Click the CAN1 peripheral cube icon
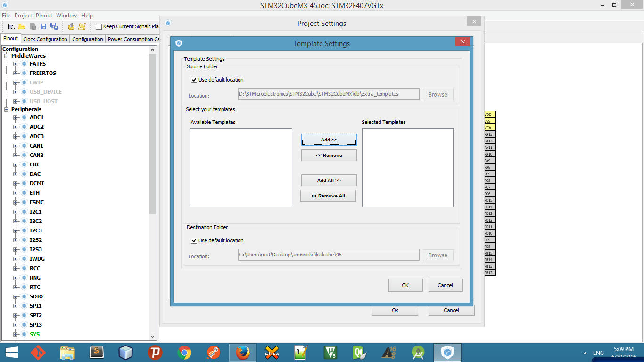Screen dimensions: 644x362 pos(24,146)
